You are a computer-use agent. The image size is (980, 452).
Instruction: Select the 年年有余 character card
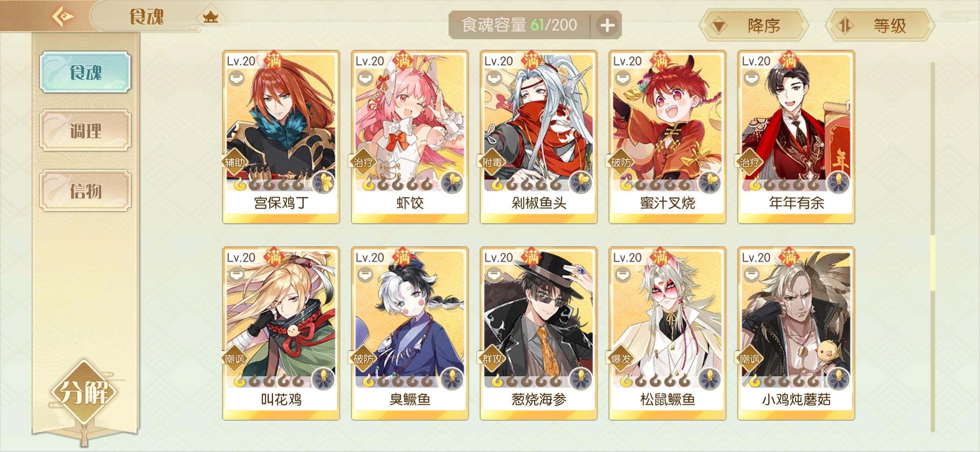[796, 137]
